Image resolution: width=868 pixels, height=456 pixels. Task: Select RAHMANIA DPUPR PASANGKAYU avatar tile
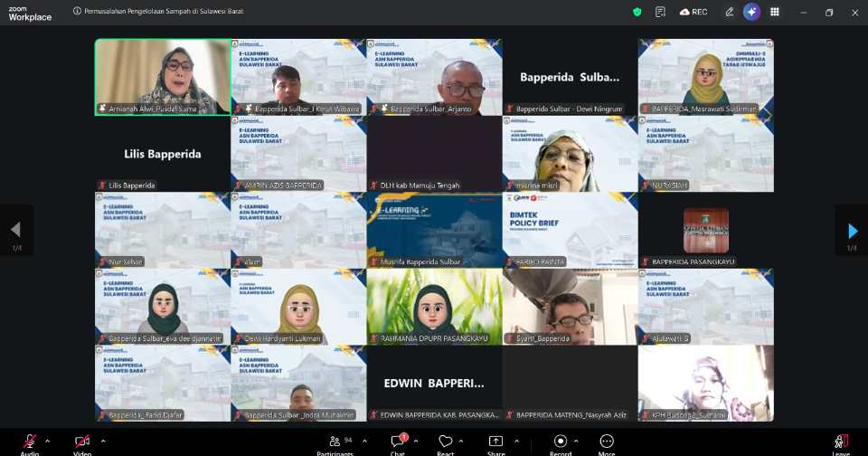click(435, 307)
